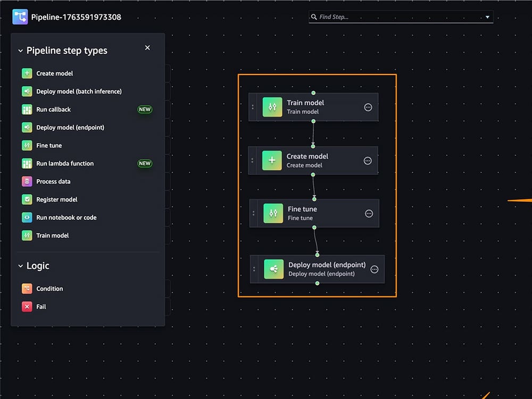532x399 pixels.
Task: Select the Train model icon in step types
Action: 27,235
